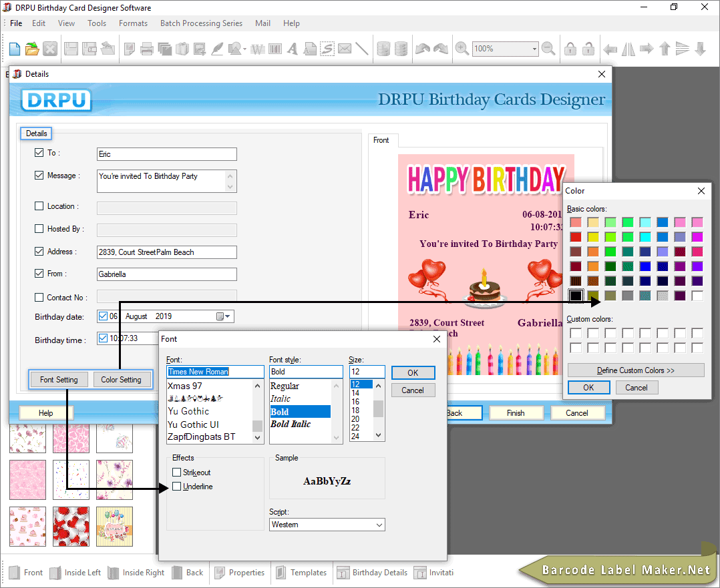Viewport: 720px width, 588px height.
Task: Click the closed padlock lock icon
Action: point(570,49)
